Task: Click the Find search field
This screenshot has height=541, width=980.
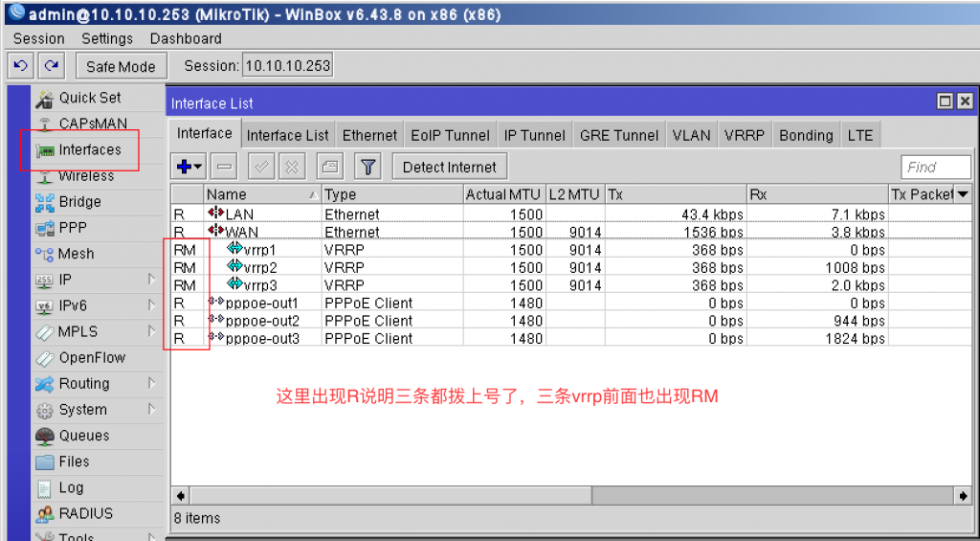Action: click(936, 167)
